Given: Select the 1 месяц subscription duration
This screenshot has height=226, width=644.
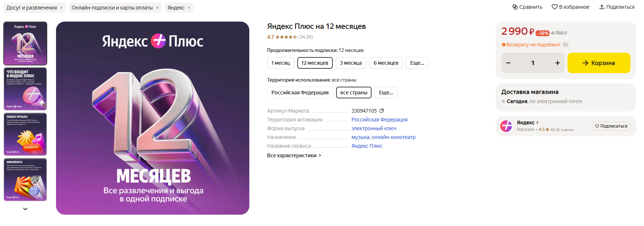Looking at the screenshot, I should click(280, 63).
